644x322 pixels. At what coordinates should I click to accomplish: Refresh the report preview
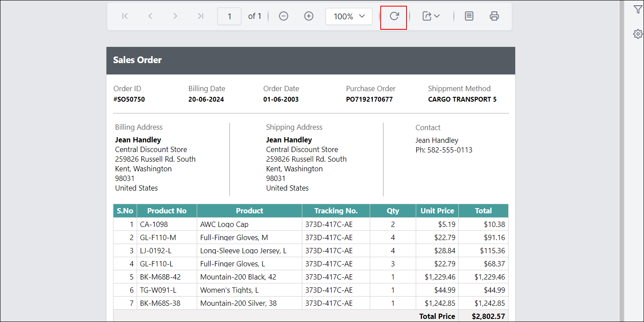[x=393, y=16]
